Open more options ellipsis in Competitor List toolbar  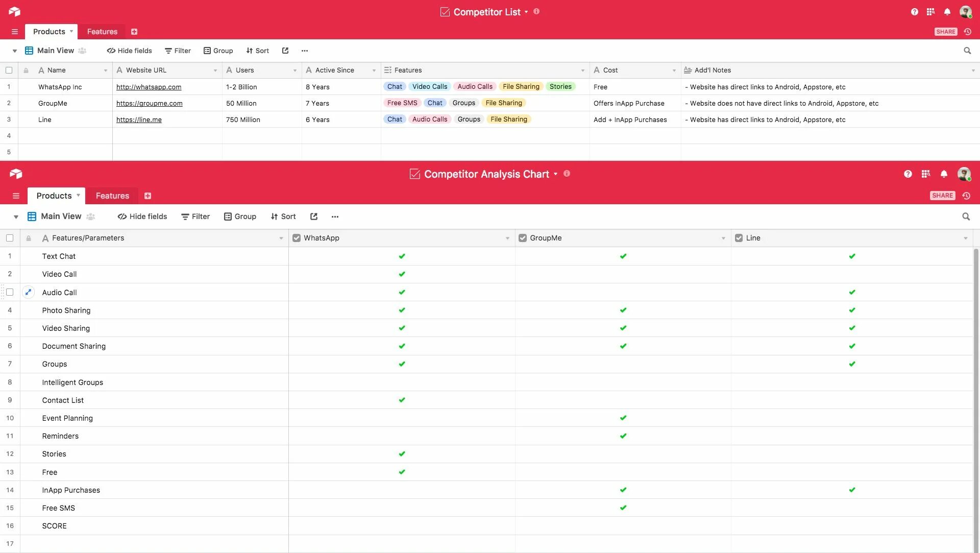(x=305, y=51)
